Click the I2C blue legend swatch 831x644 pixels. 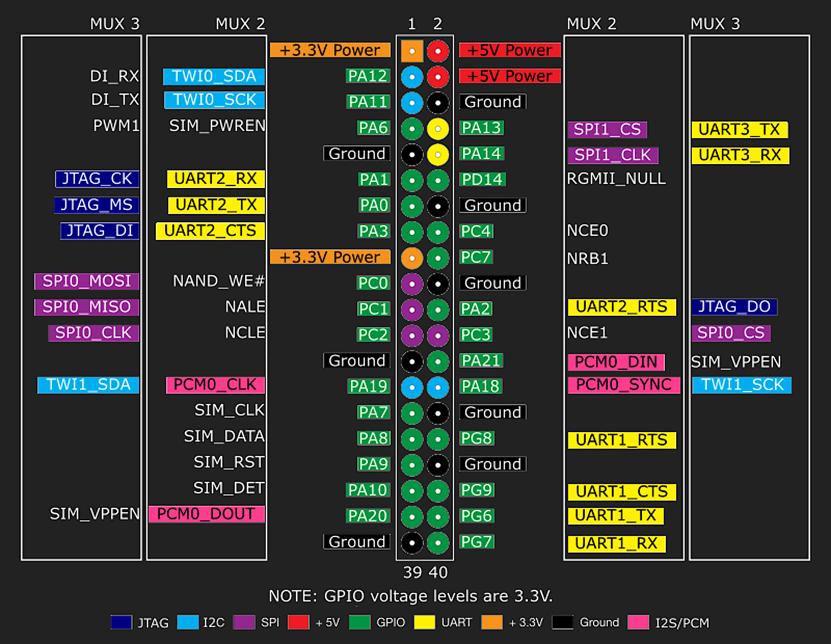coord(188,622)
